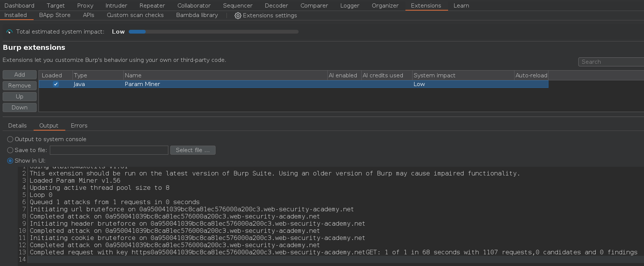Click the system impact progress bar
This screenshot has height=266, width=644.
click(x=213, y=32)
